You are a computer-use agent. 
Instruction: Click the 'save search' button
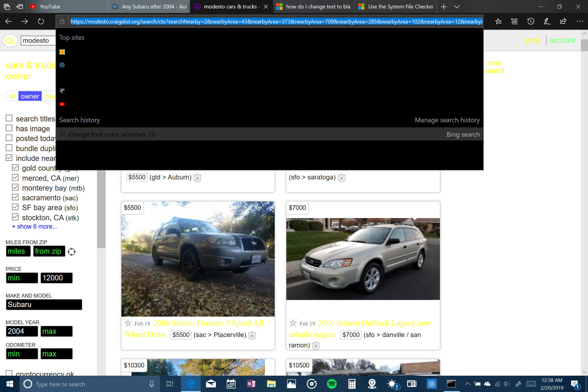495,66
